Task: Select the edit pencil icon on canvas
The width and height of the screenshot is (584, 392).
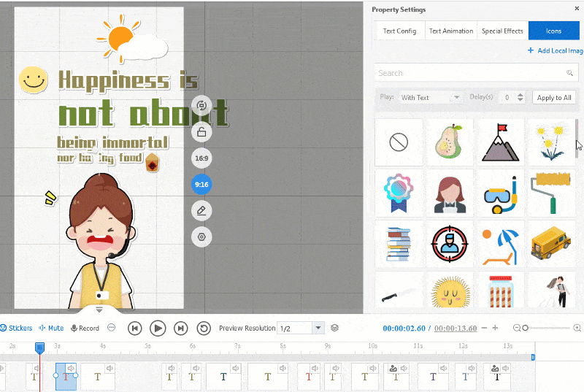Action: [201, 211]
